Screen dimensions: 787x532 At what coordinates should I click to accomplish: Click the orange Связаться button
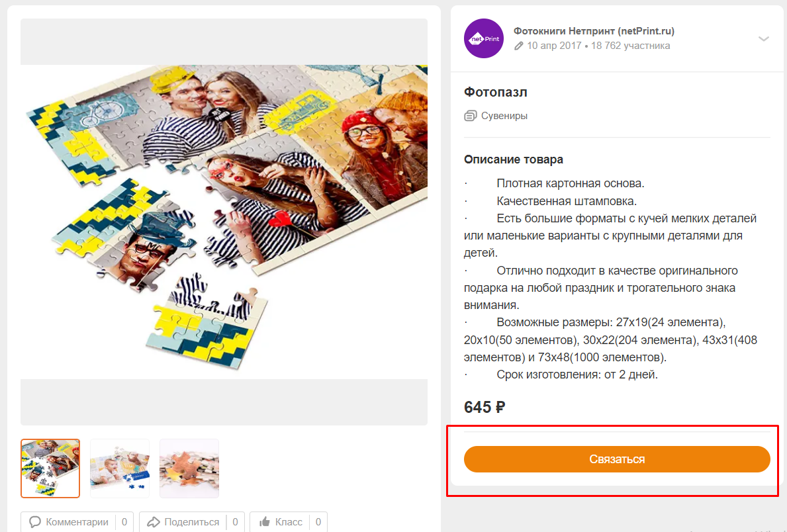617,459
